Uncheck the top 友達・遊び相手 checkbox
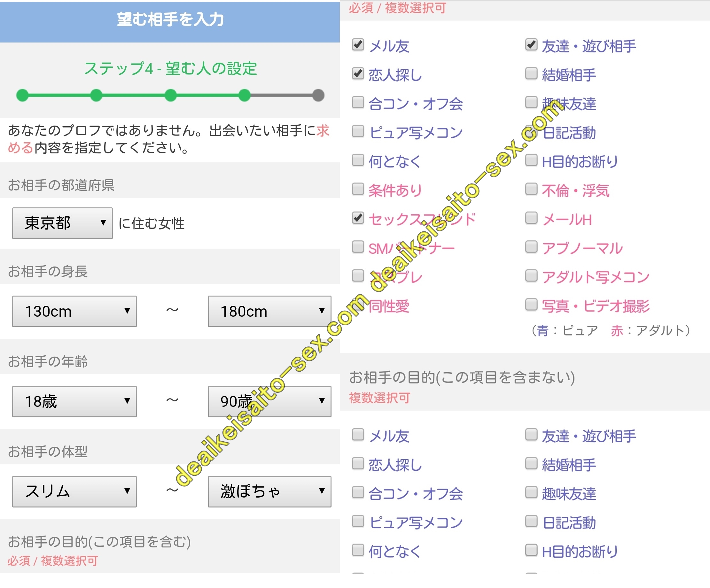The height and width of the screenshot is (588, 710). point(531,45)
